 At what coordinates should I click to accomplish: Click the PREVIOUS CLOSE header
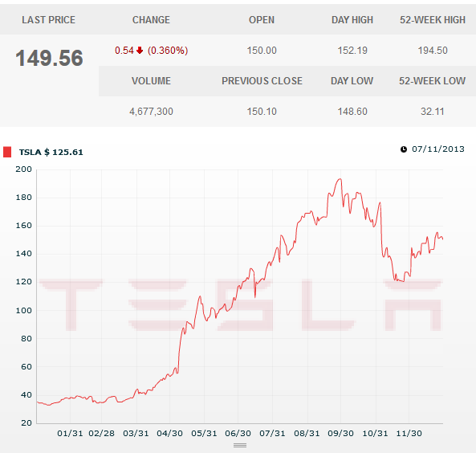point(262,81)
